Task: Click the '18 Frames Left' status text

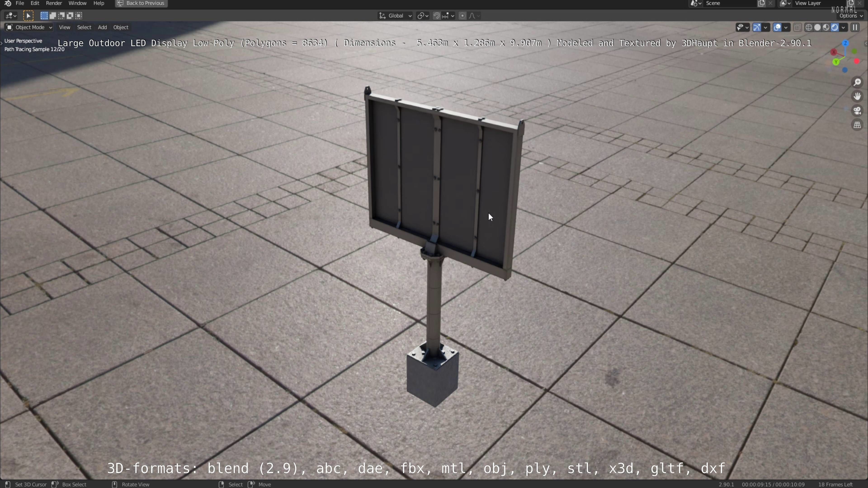Action: (x=835, y=484)
